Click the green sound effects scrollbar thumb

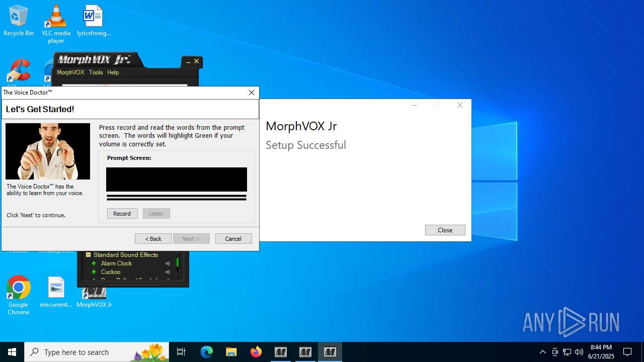pyautogui.click(x=178, y=262)
